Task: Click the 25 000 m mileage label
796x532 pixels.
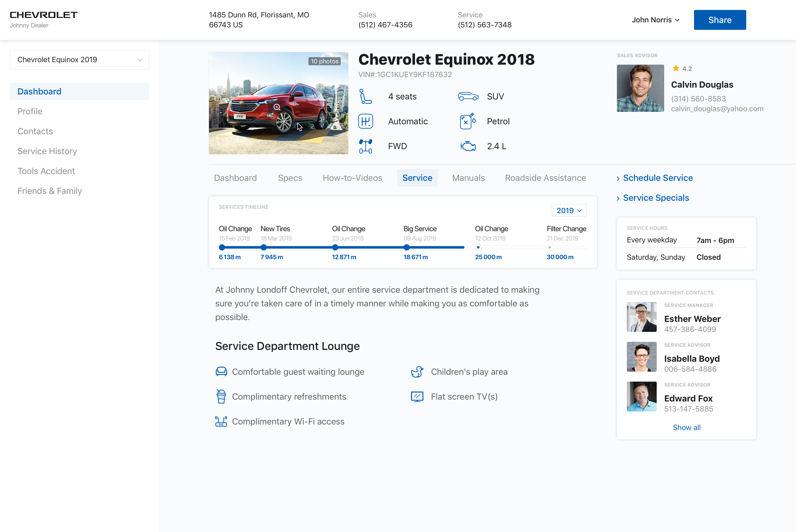Action: pos(488,257)
